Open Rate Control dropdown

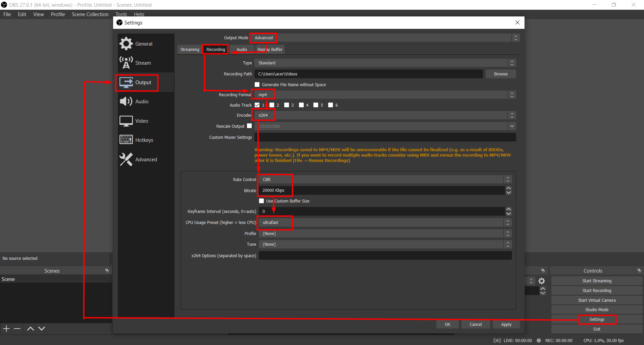tap(385, 179)
